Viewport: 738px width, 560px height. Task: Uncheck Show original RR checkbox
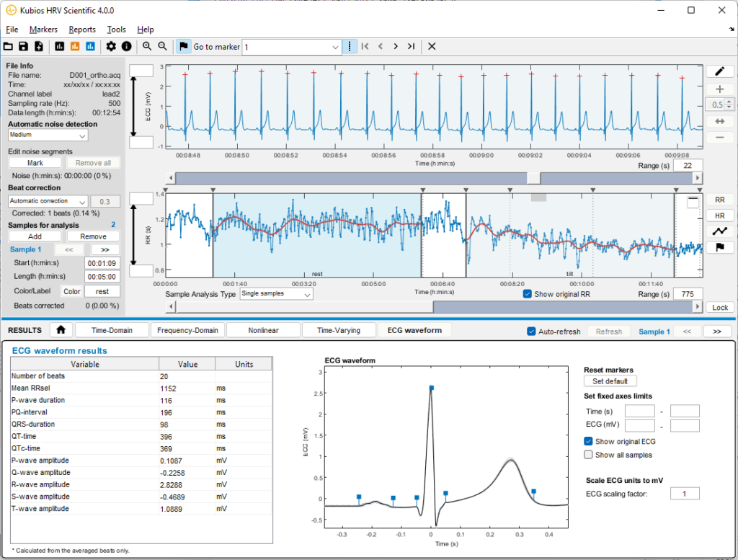(527, 293)
